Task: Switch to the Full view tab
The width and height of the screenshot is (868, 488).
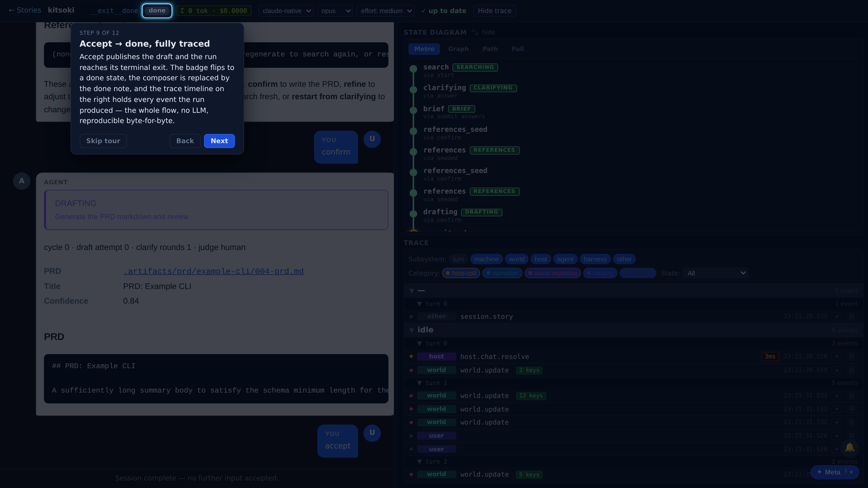Action: [518, 49]
